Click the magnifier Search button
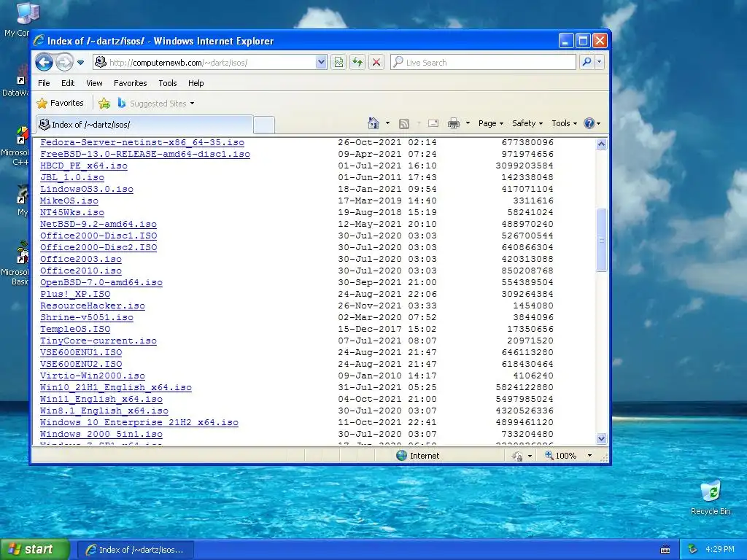Viewport: 747px width, 560px height. point(587,63)
